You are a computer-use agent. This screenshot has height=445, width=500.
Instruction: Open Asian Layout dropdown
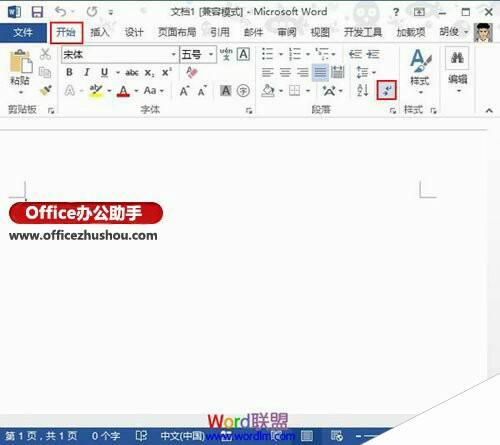332,91
